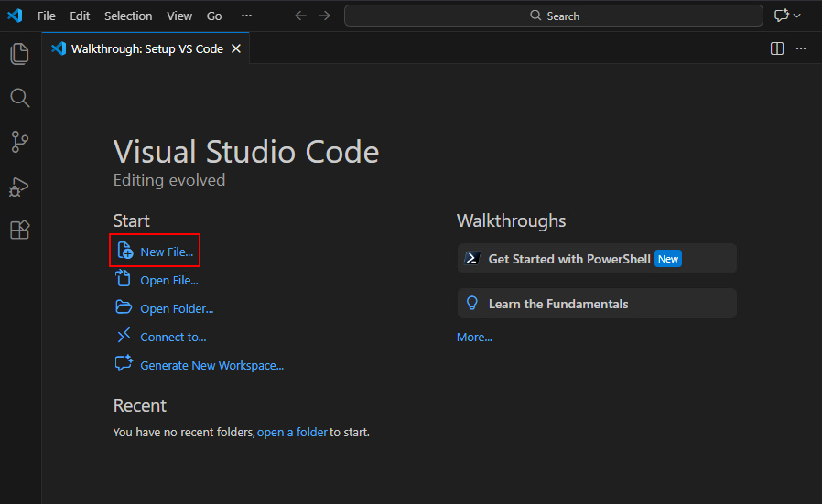Expand hidden menus via title bar ellipsis
The width and height of the screenshot is (822, 504).
click(246, 16)
